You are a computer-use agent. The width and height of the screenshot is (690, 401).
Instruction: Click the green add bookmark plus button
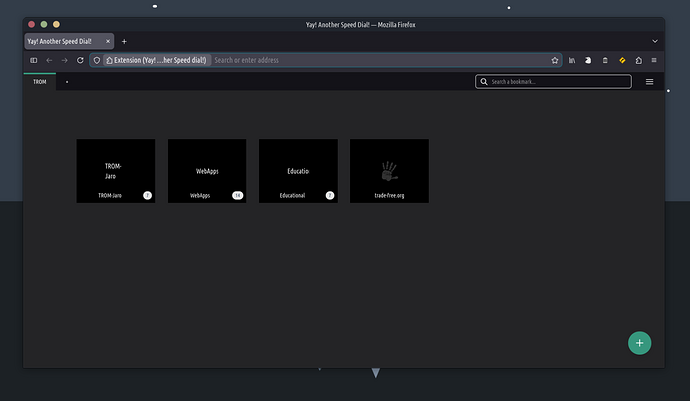(x=640, y=342)
